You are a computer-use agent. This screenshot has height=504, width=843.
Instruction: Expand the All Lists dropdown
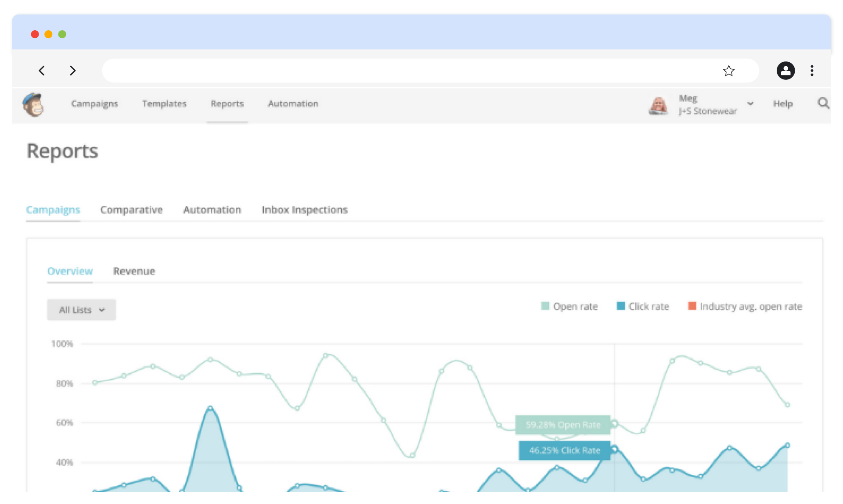tap(81, 310)
